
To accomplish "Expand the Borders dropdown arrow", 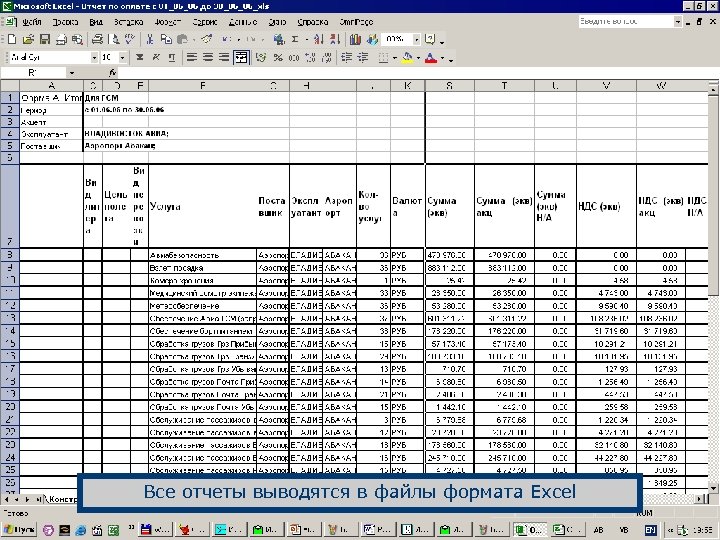I will click(x=395, y=58).
